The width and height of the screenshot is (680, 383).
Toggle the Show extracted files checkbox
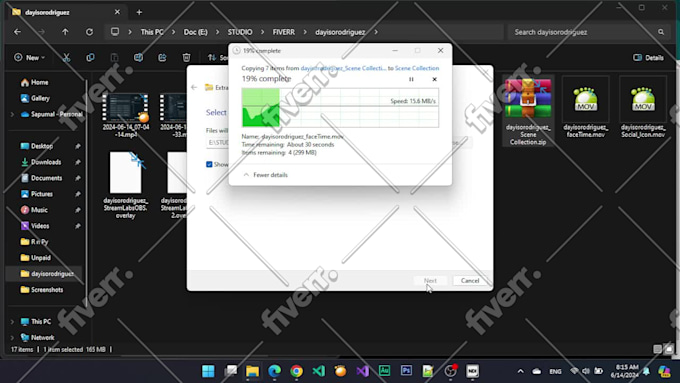tap(209, 164)
